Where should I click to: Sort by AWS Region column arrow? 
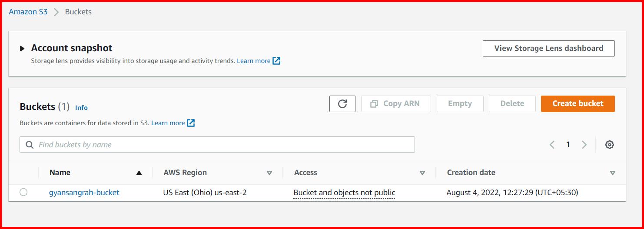tap(269, 173)
